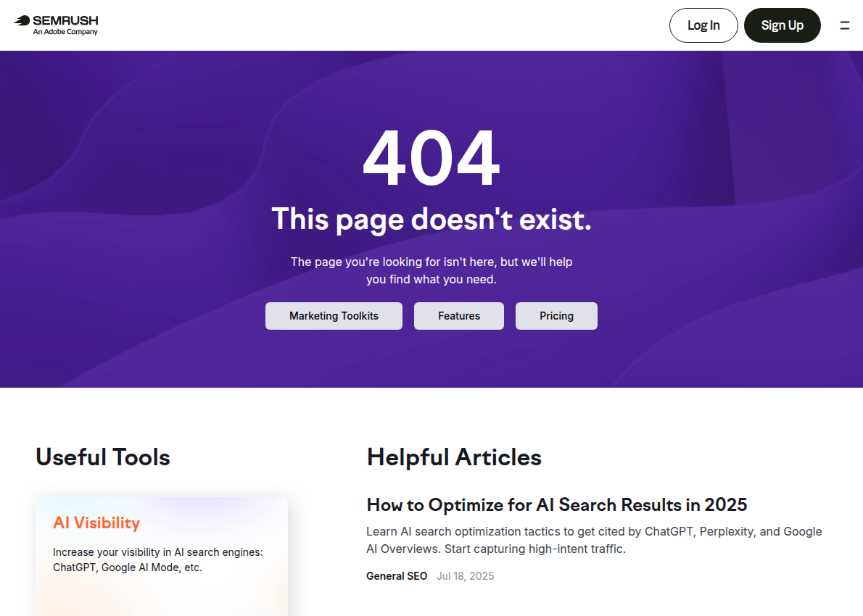Click the Helpful Articles heading
The width and height of the screenshot is (863, 616).
[454, 457]
